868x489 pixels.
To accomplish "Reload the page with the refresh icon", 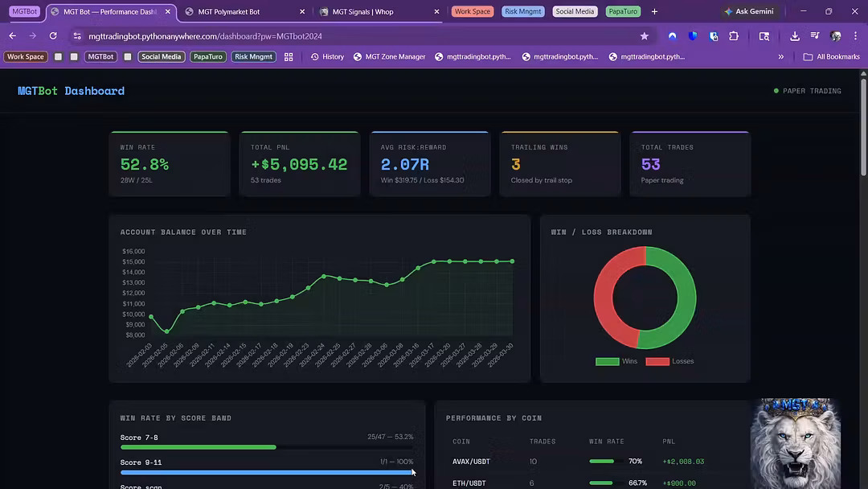I will click(53, 36).
